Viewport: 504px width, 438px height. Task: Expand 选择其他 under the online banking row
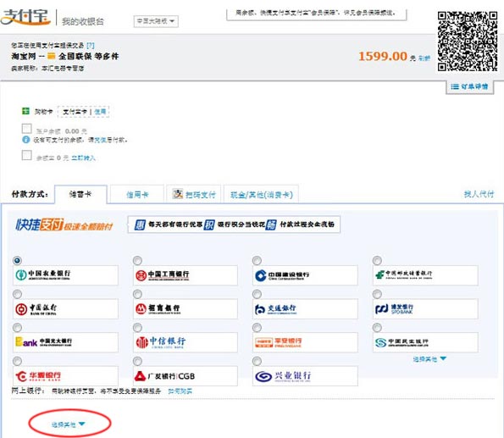(x=68, y=424)
